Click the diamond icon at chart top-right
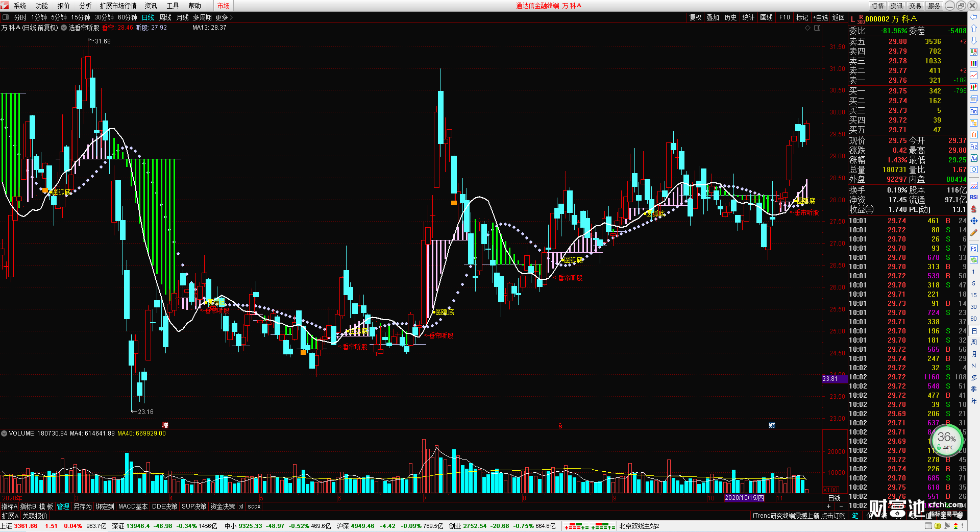The image size is (980, 532). (807, 28)
